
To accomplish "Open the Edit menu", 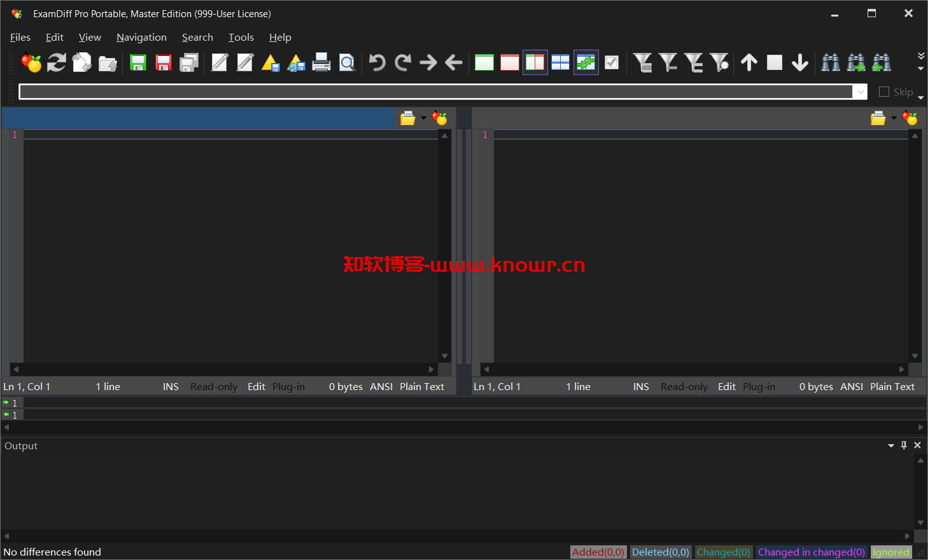I will [x=55, y=38].
